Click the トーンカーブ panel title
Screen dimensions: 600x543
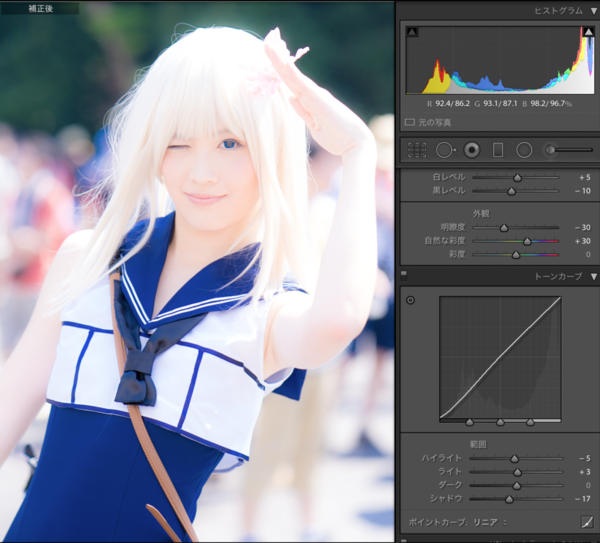[558, 276]
